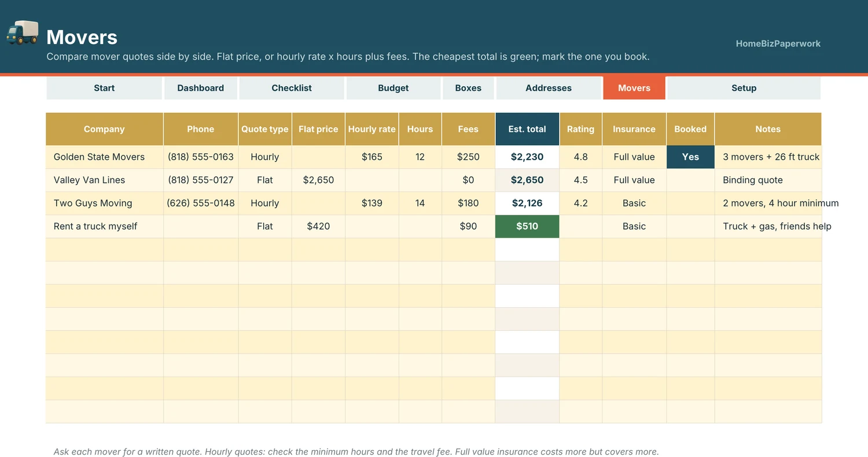This screenshot has width=868, height=457.
Task: Click the Booked column header
Action: click(x=690, y=129)
